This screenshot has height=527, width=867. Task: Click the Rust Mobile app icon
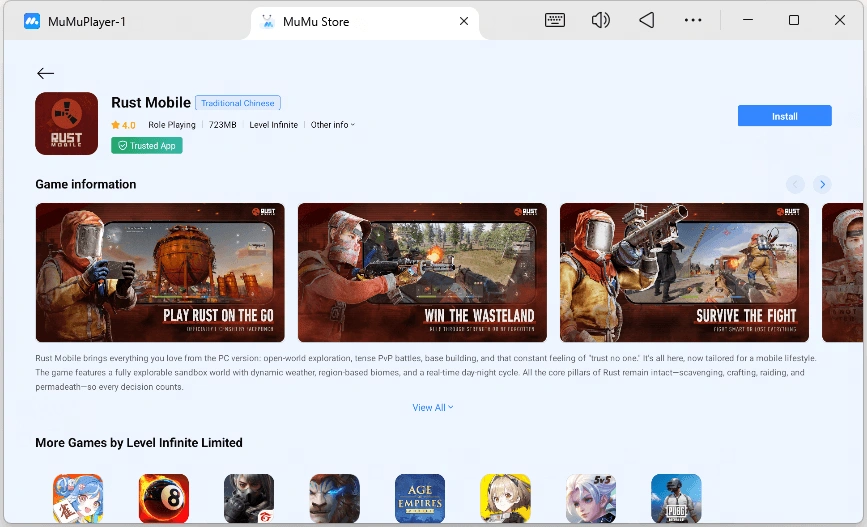pos(66,123)
